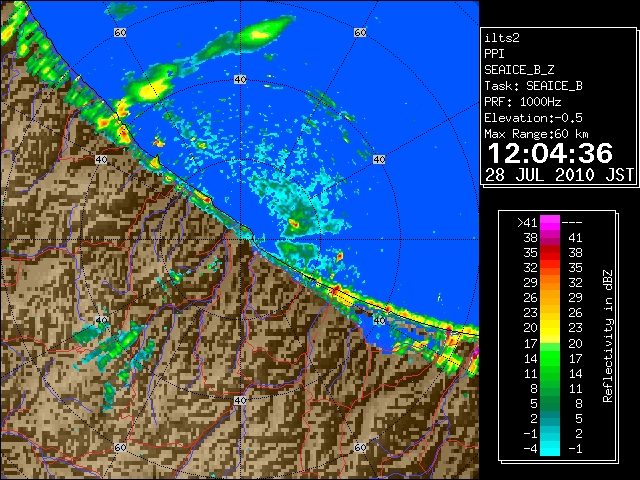Click the "PRF: 1000Hz" text
The height and width of the screenshot is (480, 640).
click(x=523, y=102)
